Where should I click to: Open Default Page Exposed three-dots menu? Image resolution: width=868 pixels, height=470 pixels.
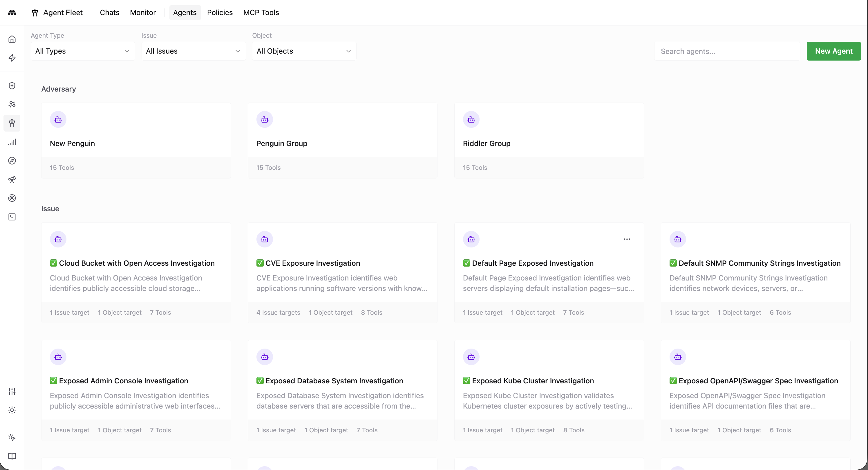click(x=627, y=239)
